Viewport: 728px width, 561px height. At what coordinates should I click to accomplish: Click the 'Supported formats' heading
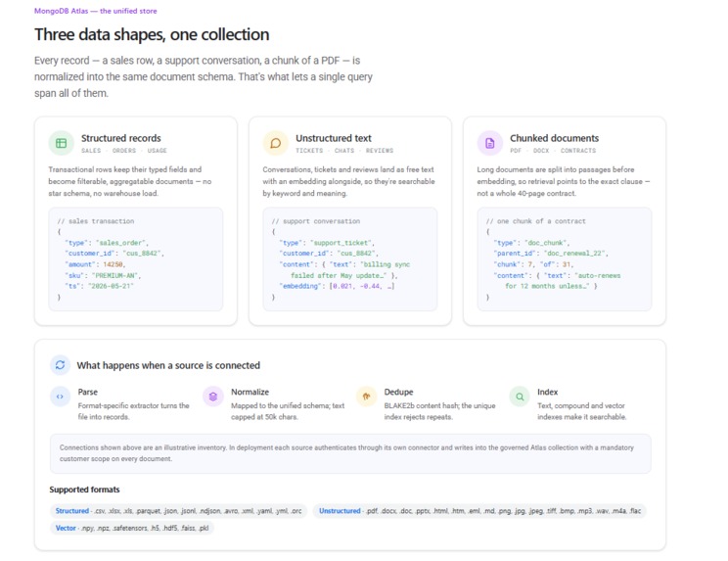(84, 490)
